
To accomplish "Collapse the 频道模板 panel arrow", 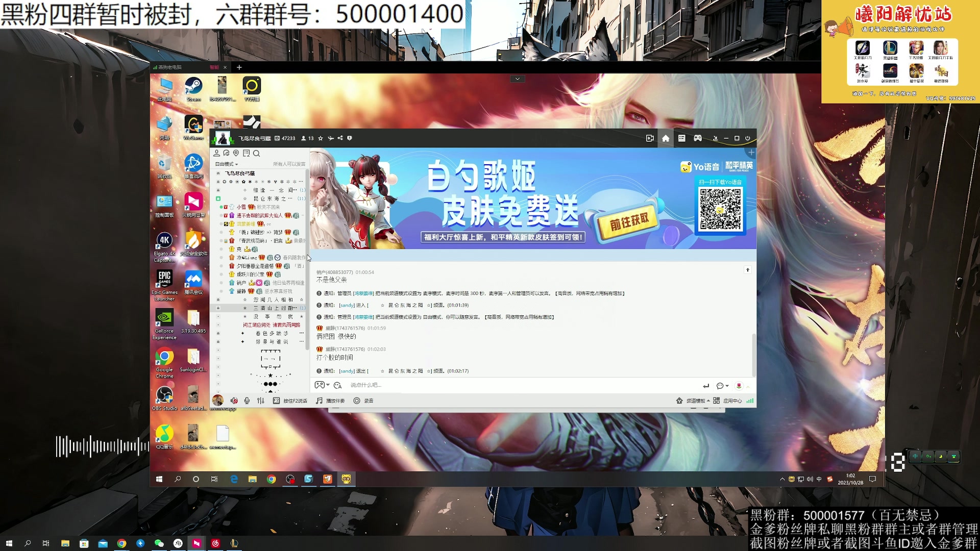I will 709,400.
